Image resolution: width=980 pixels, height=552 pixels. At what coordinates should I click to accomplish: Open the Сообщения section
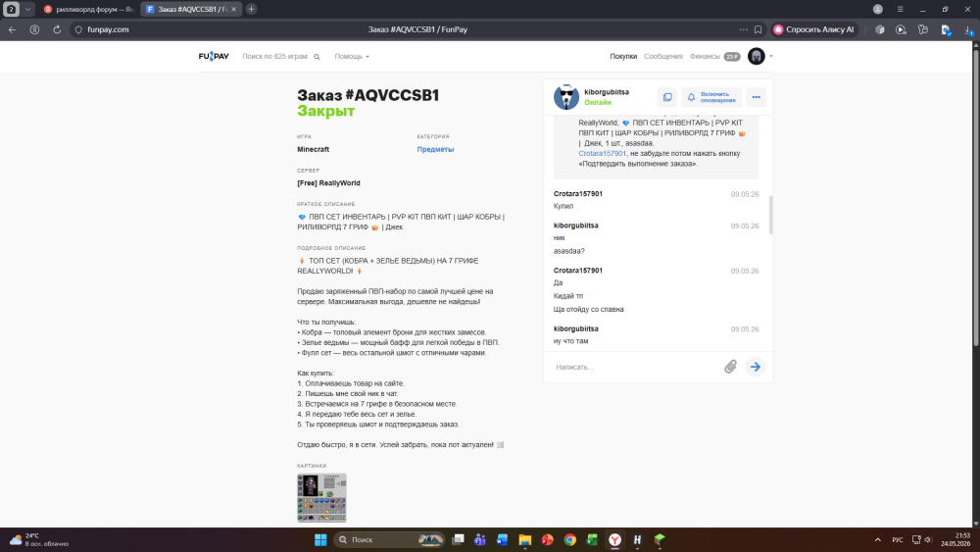point(663,56)
